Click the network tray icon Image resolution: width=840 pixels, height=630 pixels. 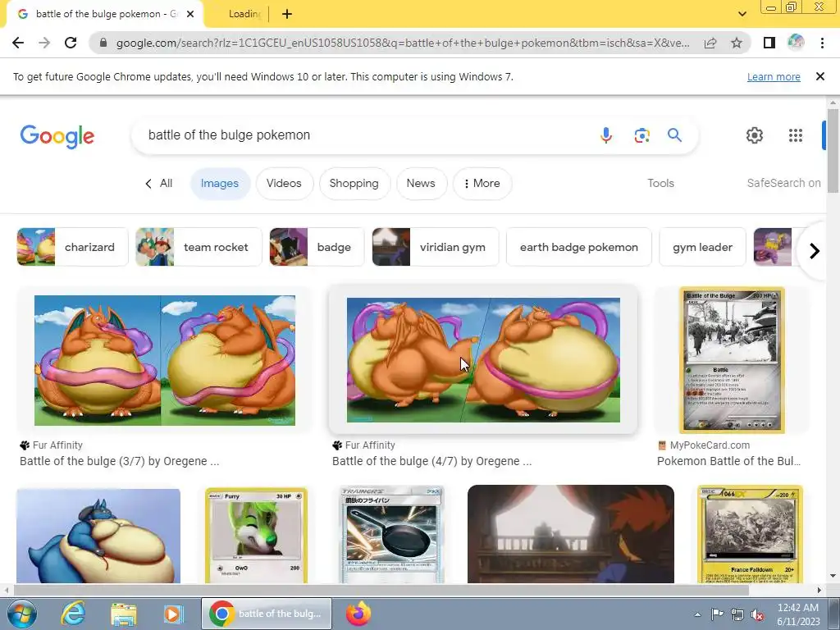pyautogui.click(x=737, y=614)
